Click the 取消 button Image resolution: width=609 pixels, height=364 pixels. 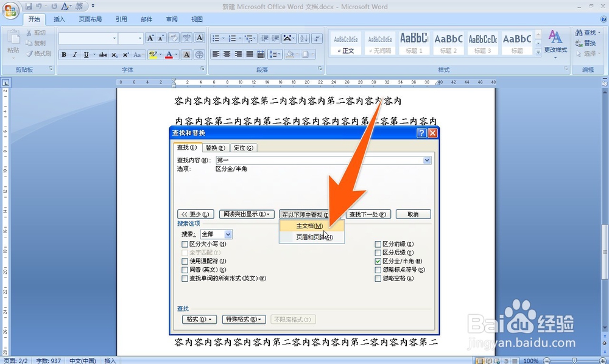click(x=414, y=214)
